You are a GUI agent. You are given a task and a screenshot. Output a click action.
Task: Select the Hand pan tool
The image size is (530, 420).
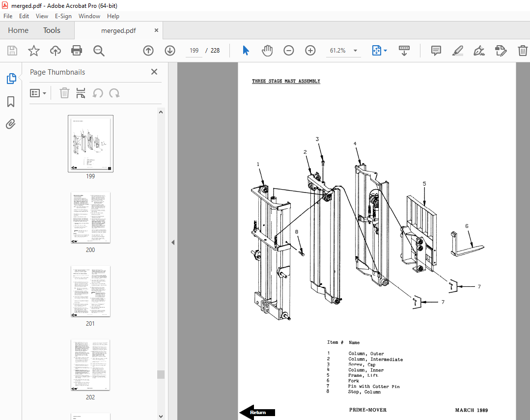pyautogui.click(x=267, y=51)
